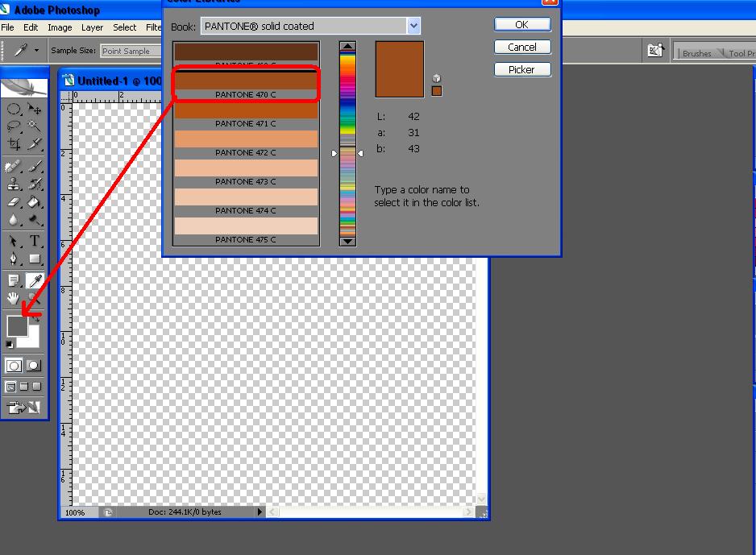This screenshot has width=756, height=555.
Task: Select the Hand tool
Action: [x=14, y=298]
